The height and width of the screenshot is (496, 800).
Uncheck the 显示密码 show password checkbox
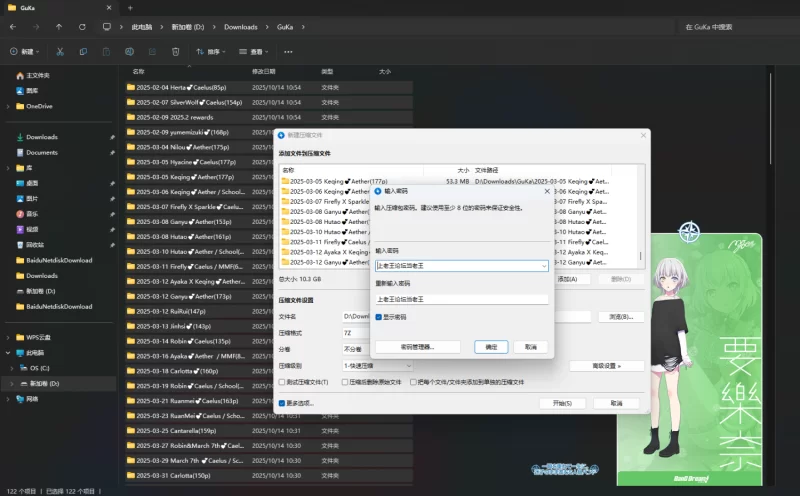coord(379,316)
